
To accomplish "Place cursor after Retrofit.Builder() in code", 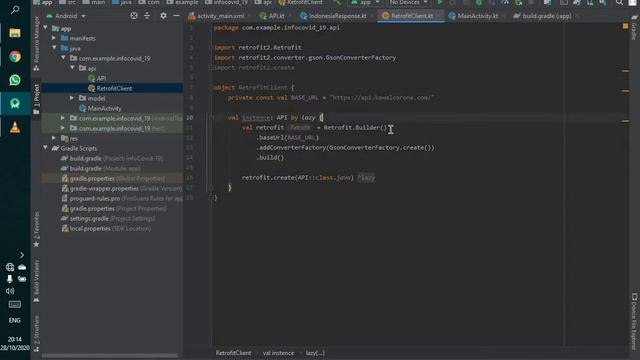I will (387, 128).
